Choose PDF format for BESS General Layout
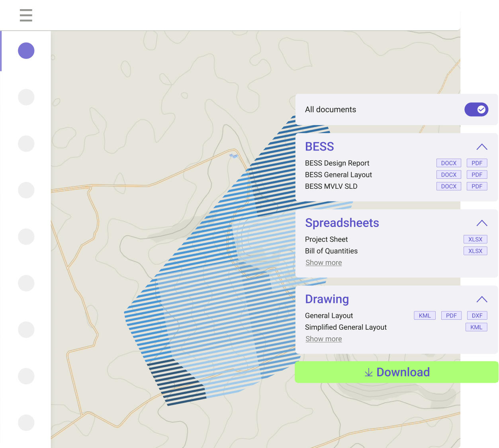This screenshot has width=499, height=448. click(x=477, y=175)
